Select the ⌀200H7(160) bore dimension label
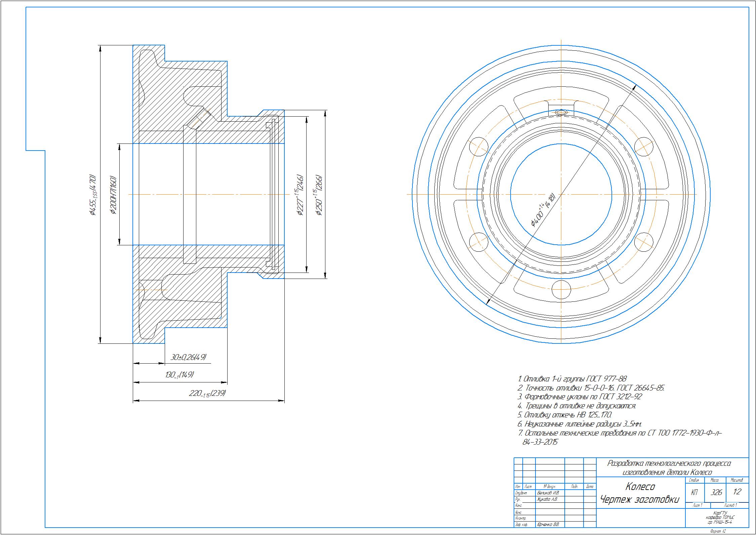 (113, 194)
